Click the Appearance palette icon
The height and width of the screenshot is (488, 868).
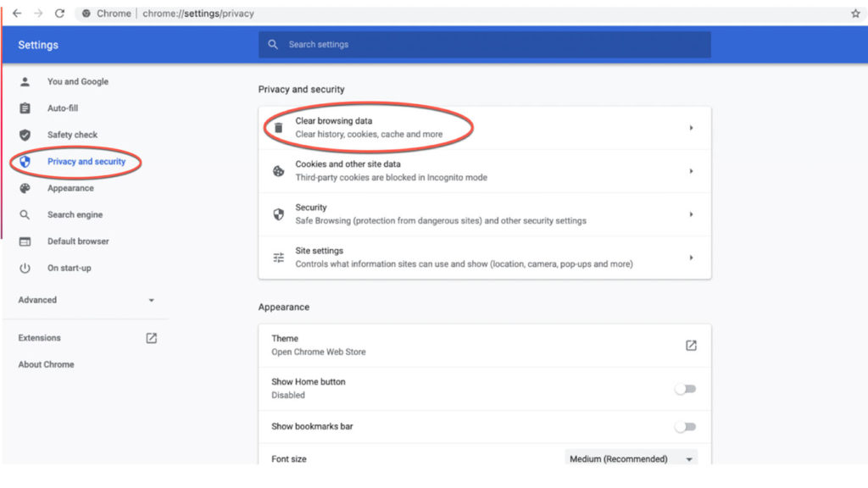[25, 188]
